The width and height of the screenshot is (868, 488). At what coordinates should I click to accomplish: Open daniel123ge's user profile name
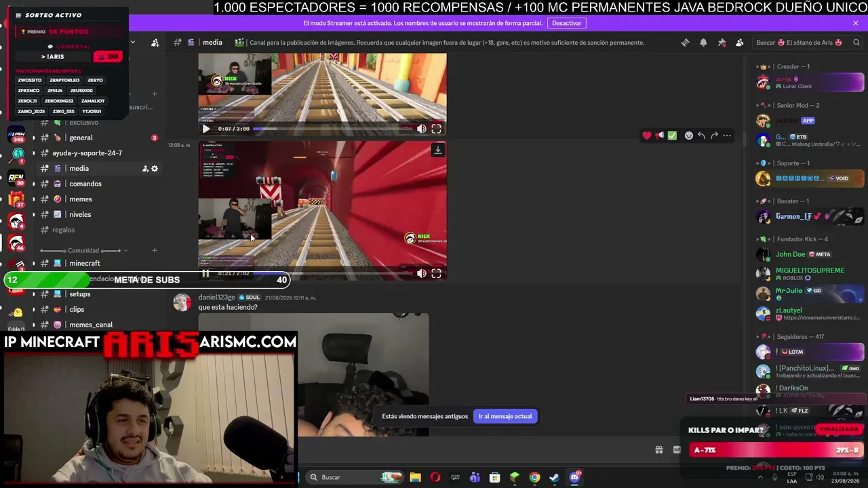click(216, 298)
